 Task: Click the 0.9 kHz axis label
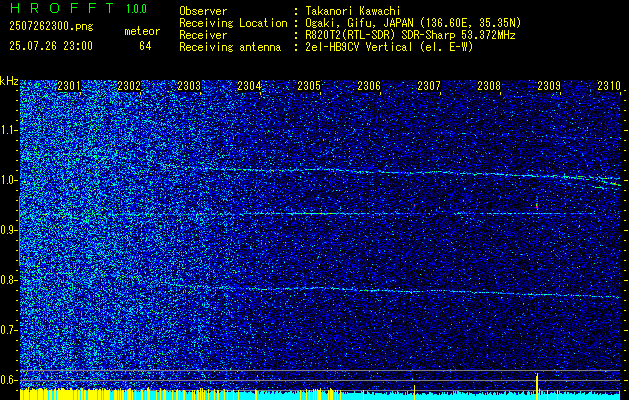tap(9, 230)
